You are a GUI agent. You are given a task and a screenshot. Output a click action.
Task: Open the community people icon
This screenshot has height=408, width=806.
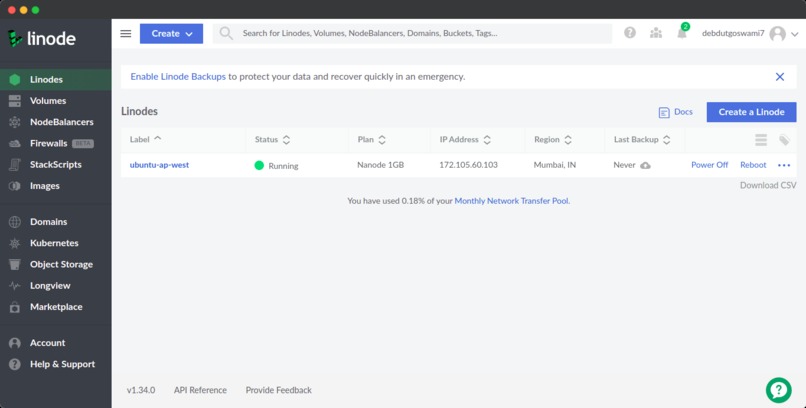656,33
